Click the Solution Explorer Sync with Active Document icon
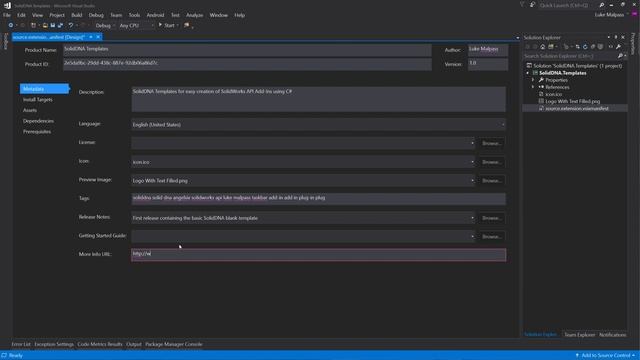640x360 pixels. (577, 47)
